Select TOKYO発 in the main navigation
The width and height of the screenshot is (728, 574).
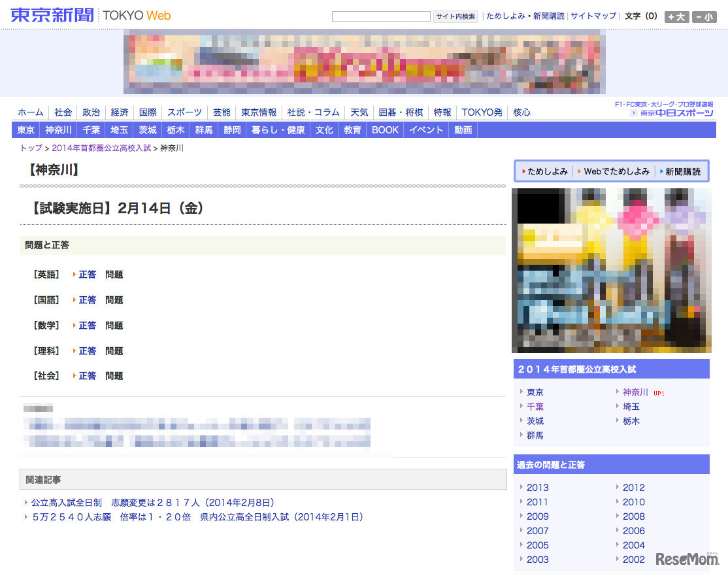[482, 112]
